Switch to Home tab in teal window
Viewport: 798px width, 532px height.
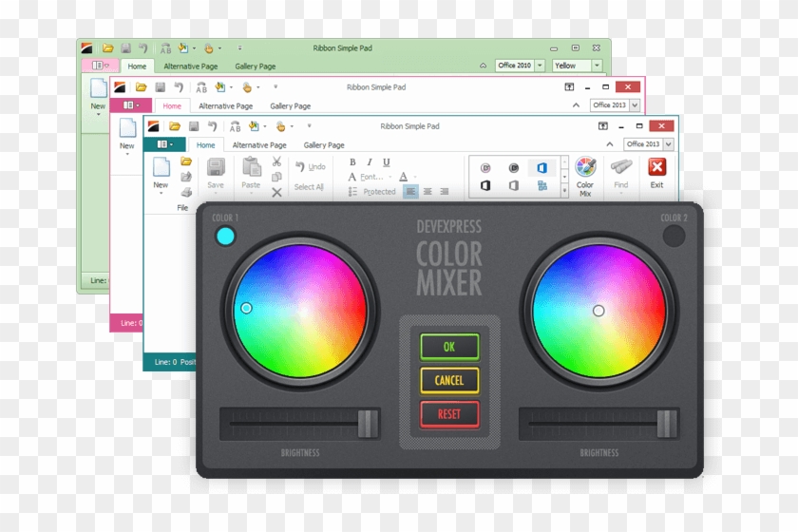tap(205, 145)
